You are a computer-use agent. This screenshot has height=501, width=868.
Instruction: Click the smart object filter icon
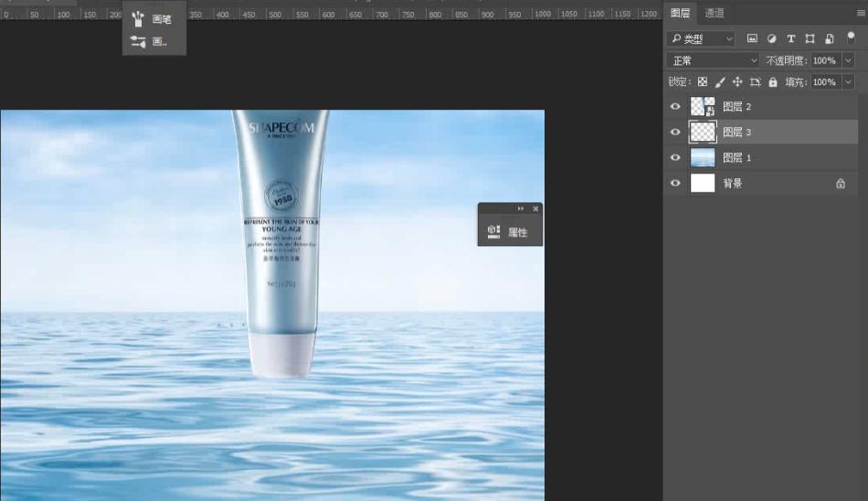coord(829,38)
